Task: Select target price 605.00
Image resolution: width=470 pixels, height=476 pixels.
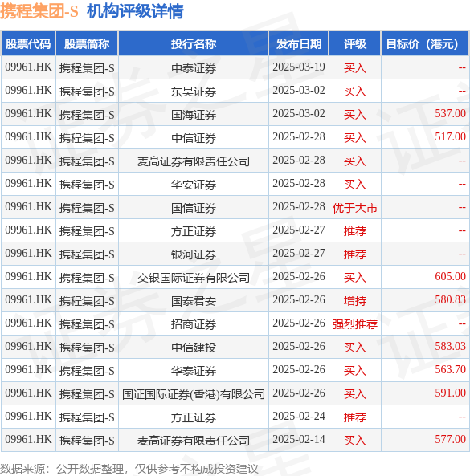Action: [x=450, y=277]
